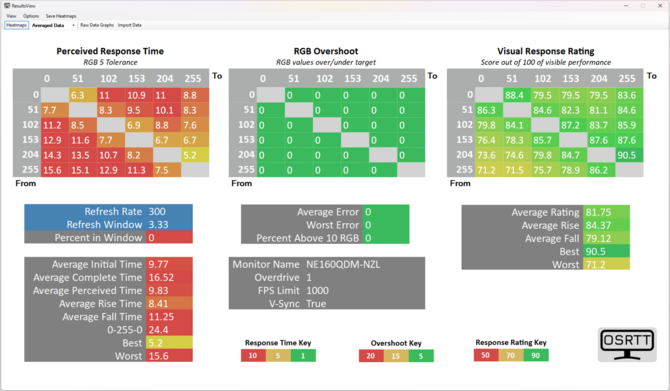Viewport: 670px width, 391px height.
Task: Expand the Averaged Data dropdown
Action: [53, 25]
